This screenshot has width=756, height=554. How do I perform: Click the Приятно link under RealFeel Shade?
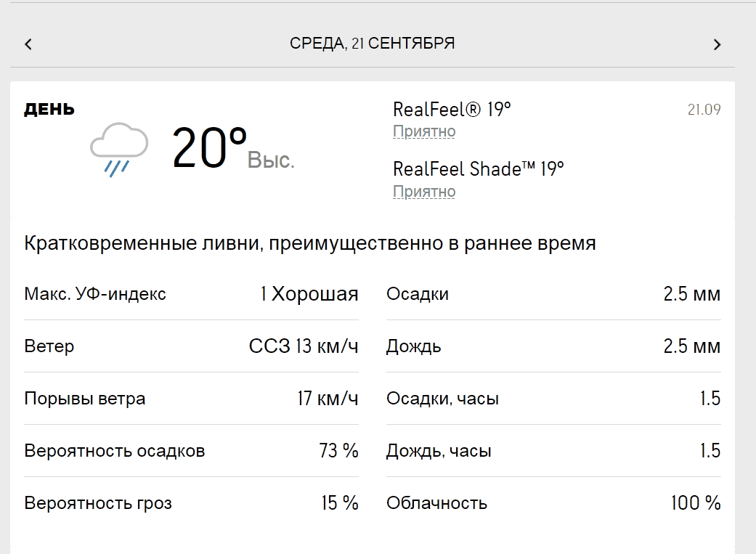(424, 192)
